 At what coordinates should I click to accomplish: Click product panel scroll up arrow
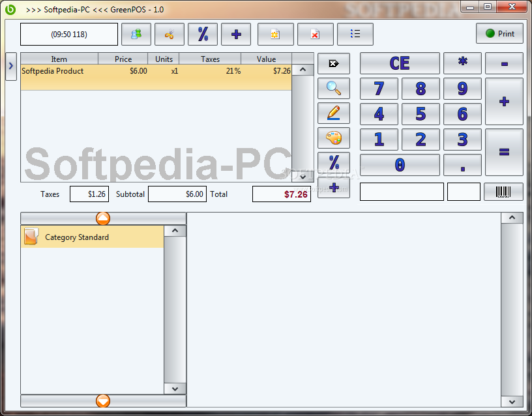tap(512, 218)
